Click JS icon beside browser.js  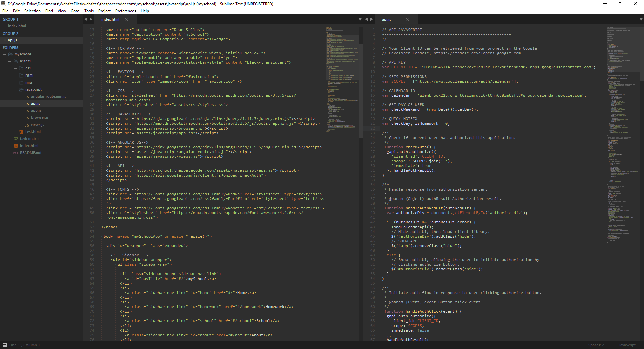click(x=27, y=118)
